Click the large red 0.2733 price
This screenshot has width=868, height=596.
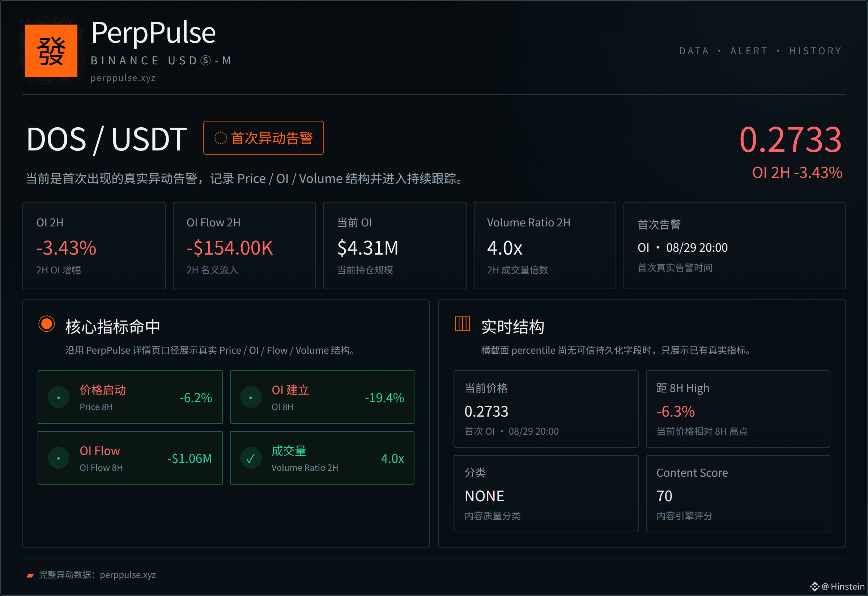[x=790, y=139]
